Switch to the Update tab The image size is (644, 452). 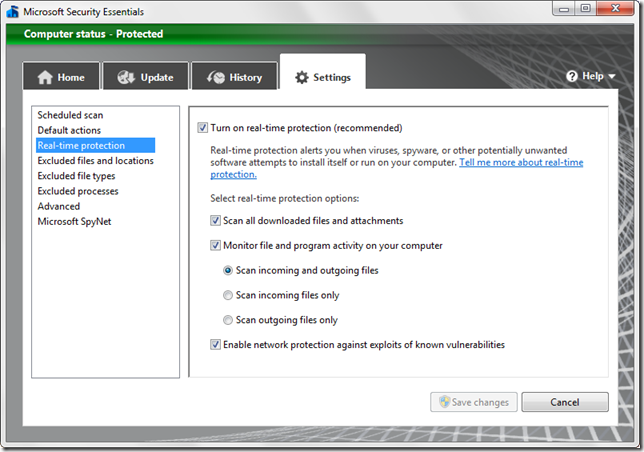(145, 76)
